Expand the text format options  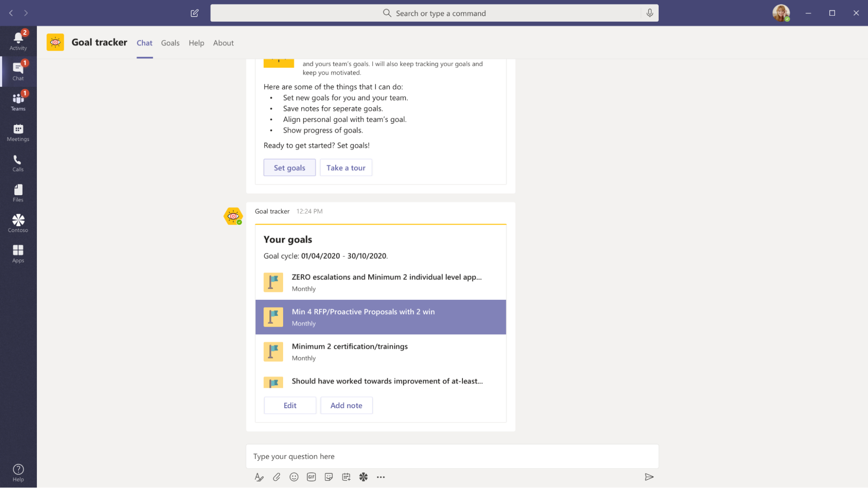click(x=259, y=477)
